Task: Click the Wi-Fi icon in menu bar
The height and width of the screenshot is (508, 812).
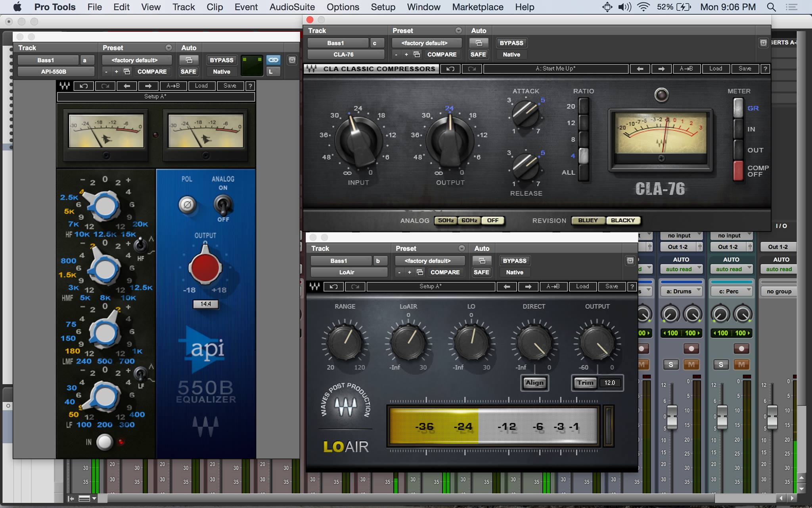Action: click(643, 7)
